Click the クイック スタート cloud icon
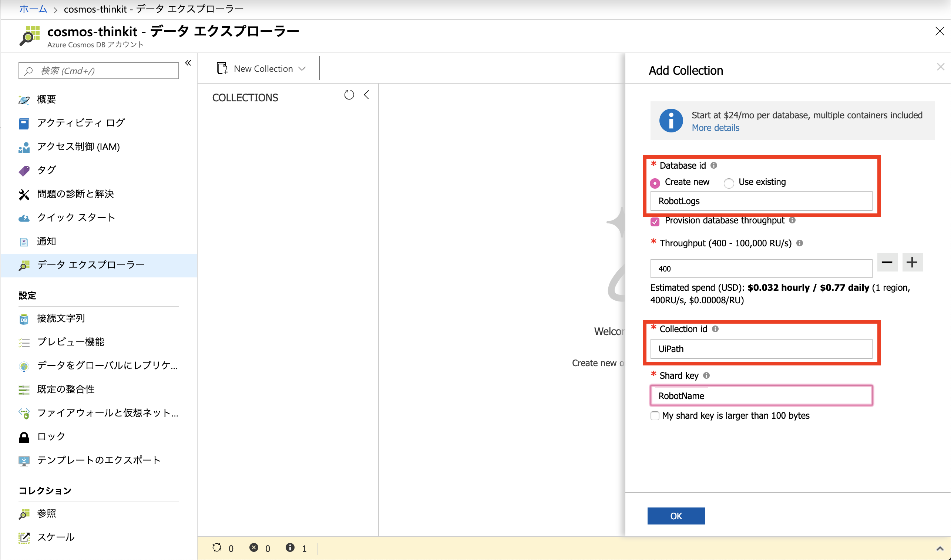 24,218
